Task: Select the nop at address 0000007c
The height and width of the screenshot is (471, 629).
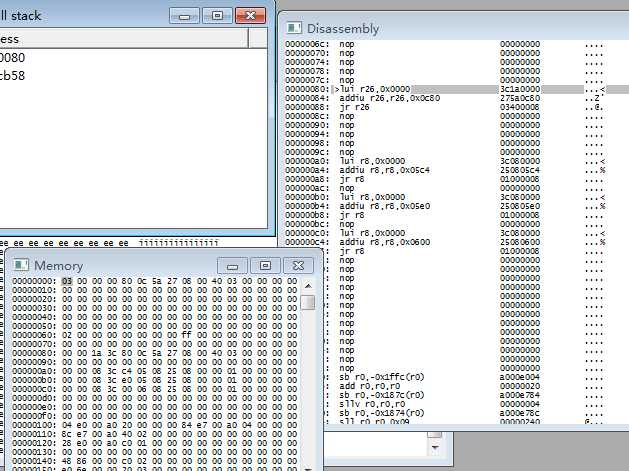Action: (347, 80)
